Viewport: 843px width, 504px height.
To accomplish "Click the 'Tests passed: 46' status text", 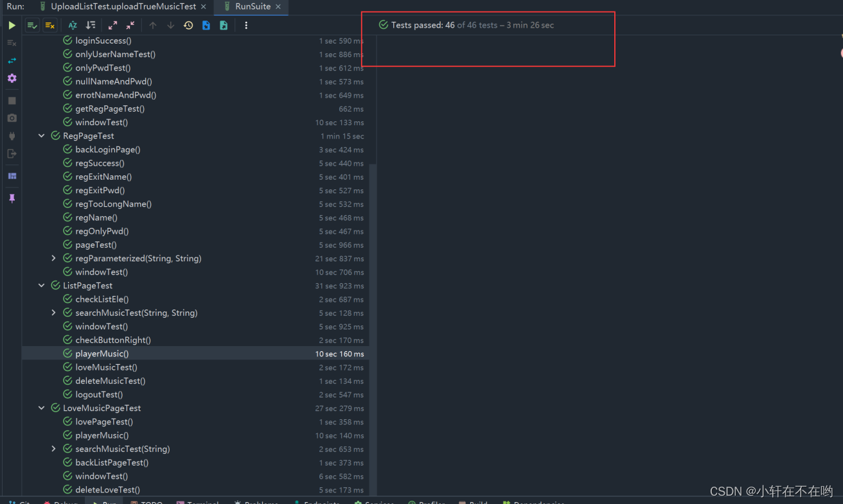I will pos(423,25).
